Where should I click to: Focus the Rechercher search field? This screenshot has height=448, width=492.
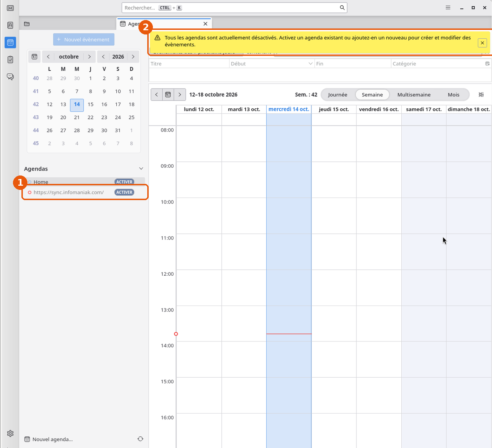(234, 8)
